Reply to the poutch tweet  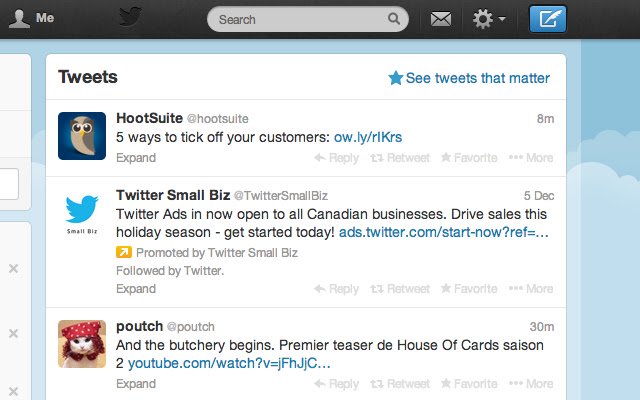pos(336,383)
